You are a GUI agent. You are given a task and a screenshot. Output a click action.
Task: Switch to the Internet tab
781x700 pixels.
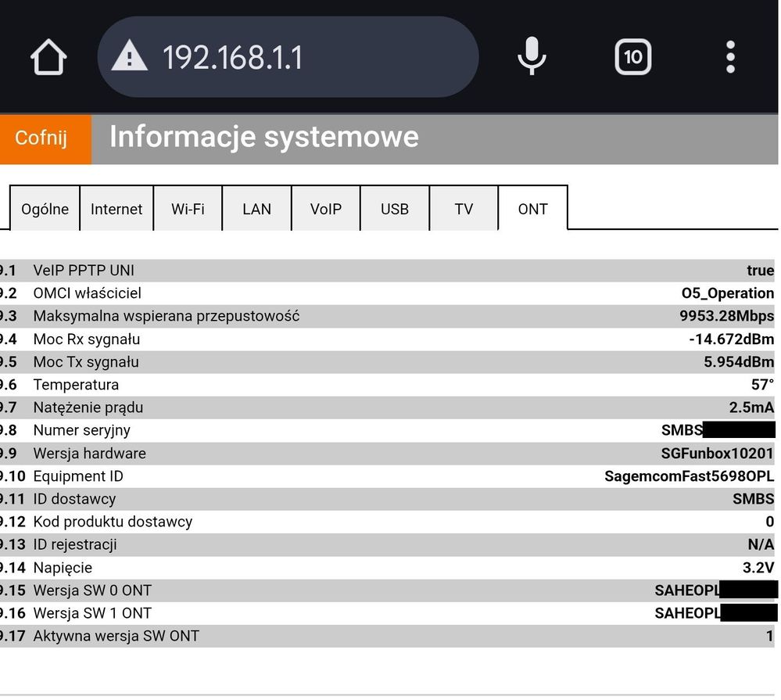(116, 208)
